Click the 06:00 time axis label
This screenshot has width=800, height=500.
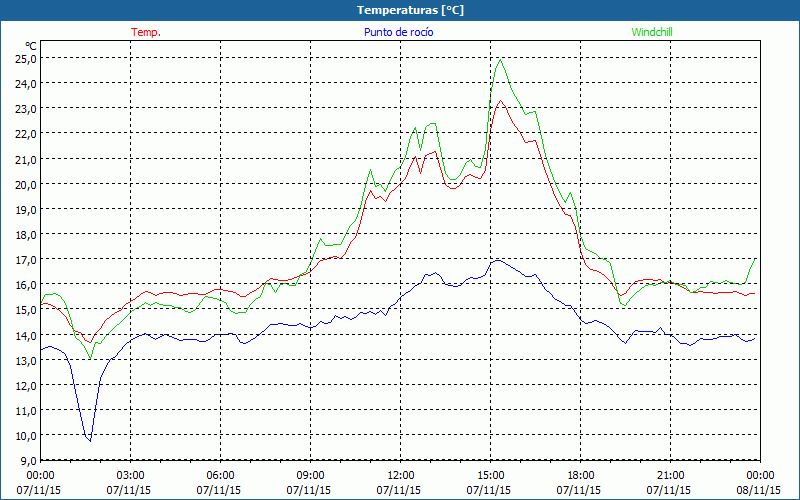[x=220, y=476]
